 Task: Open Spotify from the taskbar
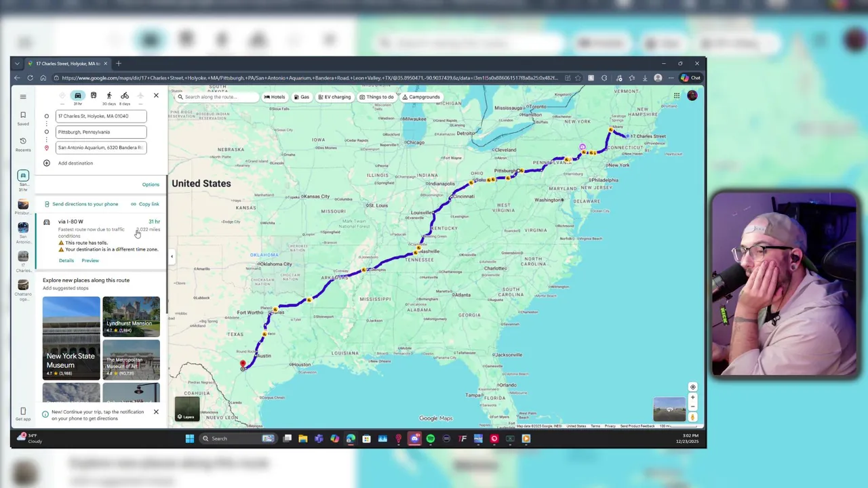click(x=431, y=439)
